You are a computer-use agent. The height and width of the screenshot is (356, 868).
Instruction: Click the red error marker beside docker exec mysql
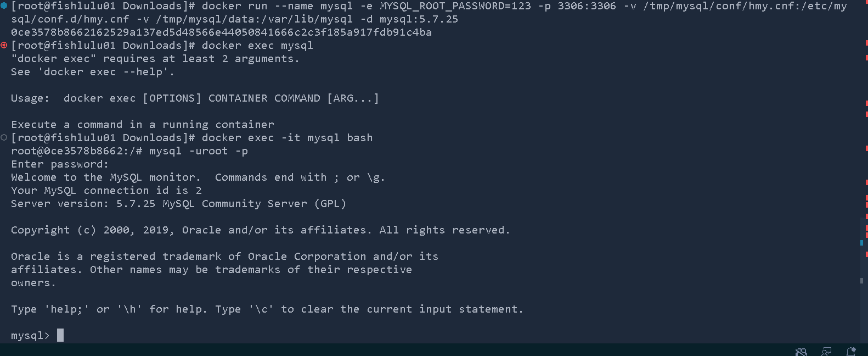[4, 45]
